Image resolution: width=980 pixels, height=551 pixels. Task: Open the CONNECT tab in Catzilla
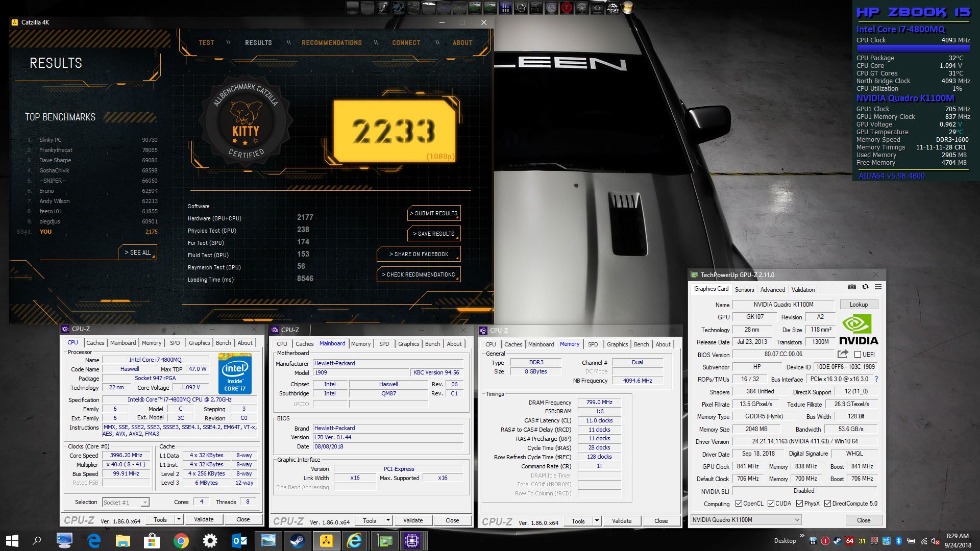pos(406,43)
